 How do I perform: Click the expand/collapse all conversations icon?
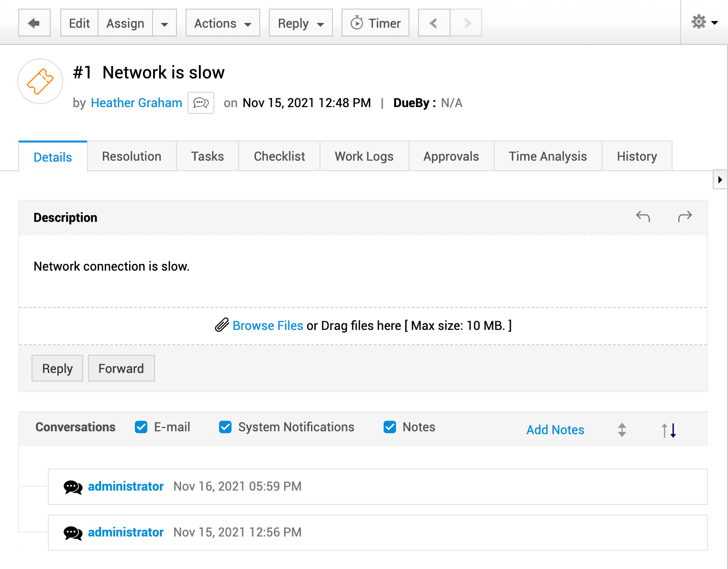(x=622, y=430)
